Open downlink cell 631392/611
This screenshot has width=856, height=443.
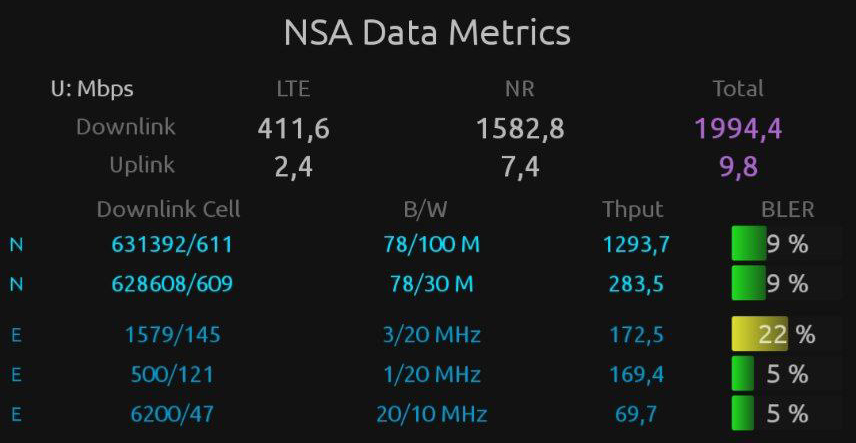click(172, 245)
